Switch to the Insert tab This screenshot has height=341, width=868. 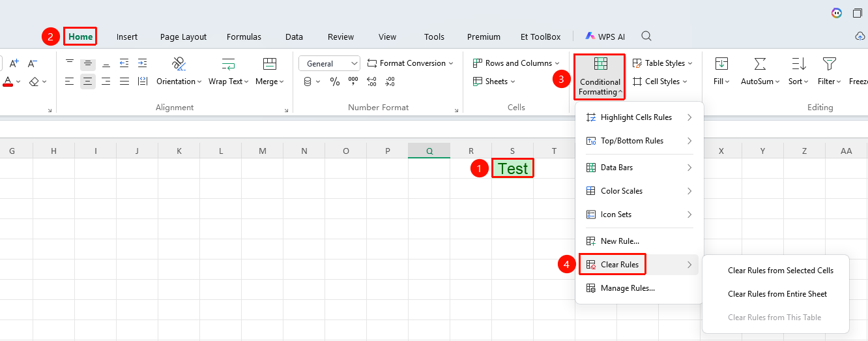[x=127, y=37]
